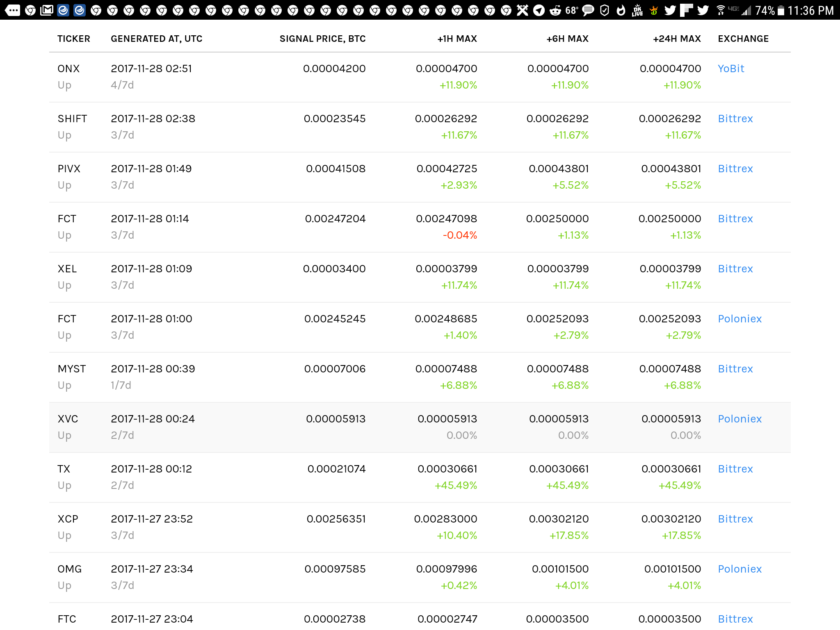Tap the 68° weather notification

572,10
